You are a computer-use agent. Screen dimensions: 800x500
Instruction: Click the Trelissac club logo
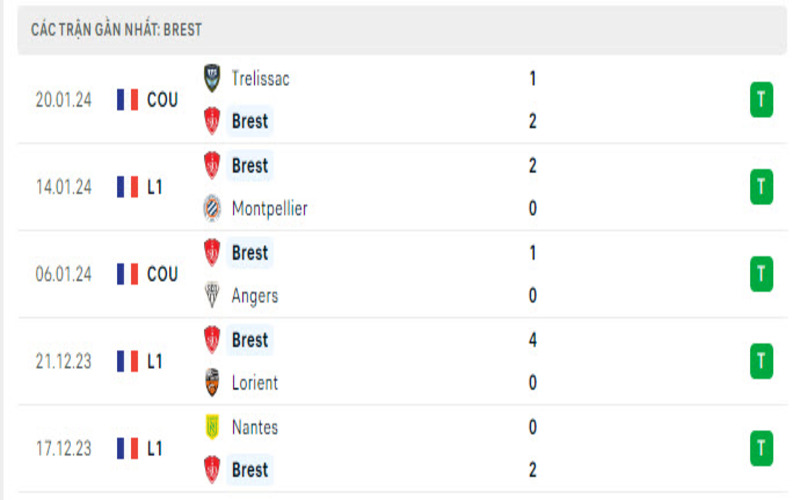[212, 77]
